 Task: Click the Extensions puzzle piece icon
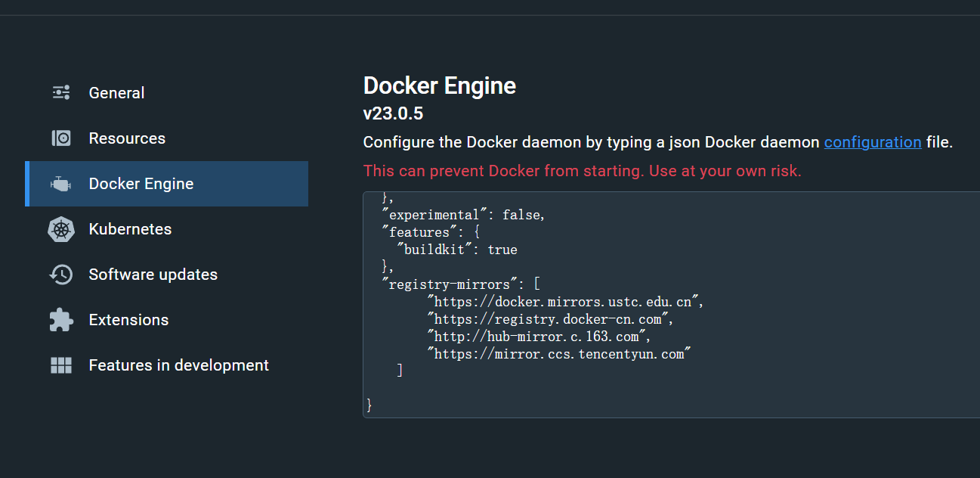(x=61, y=320)
